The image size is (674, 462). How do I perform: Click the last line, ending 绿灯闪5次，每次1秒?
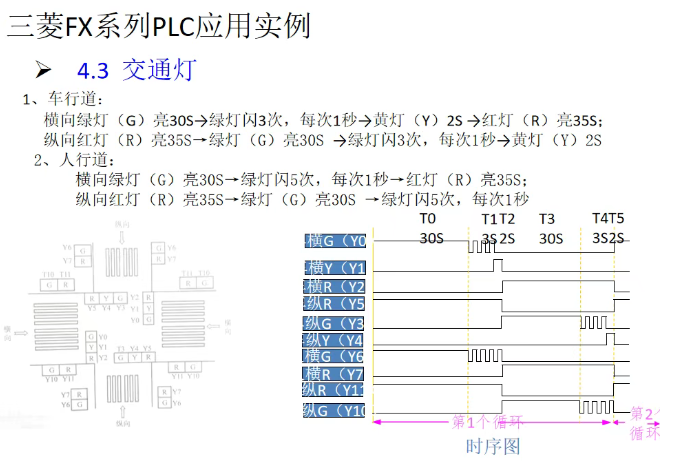(x=302, y=199)
